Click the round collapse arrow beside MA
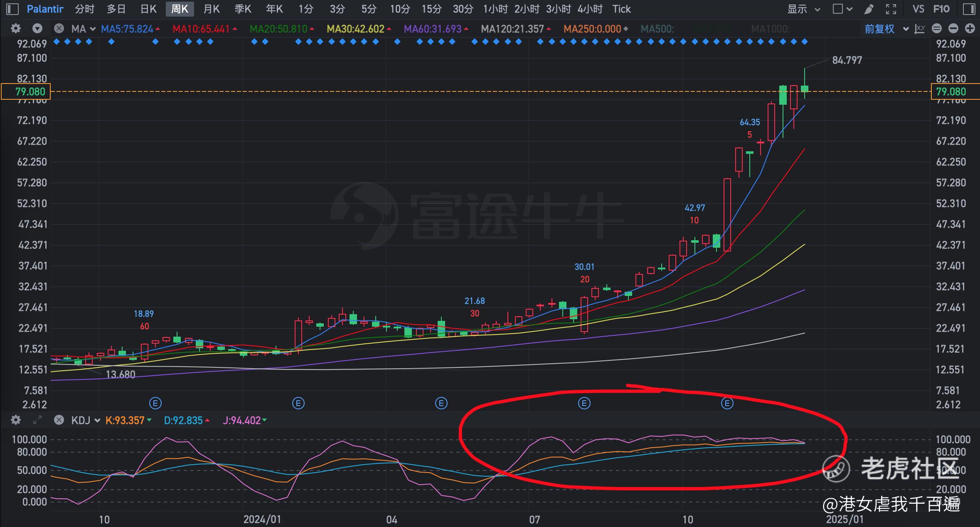 37,29
